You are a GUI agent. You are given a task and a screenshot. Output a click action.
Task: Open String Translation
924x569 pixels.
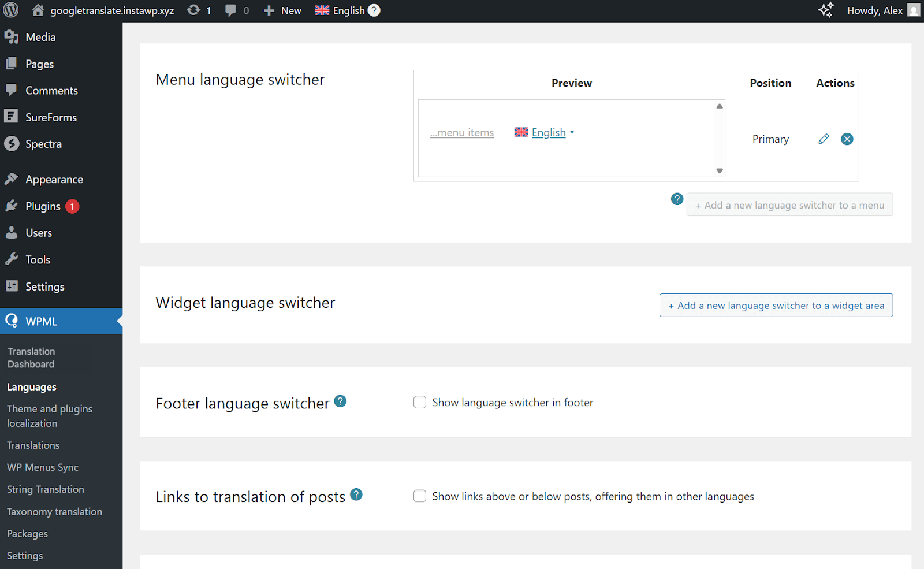[x=46, y=489]
